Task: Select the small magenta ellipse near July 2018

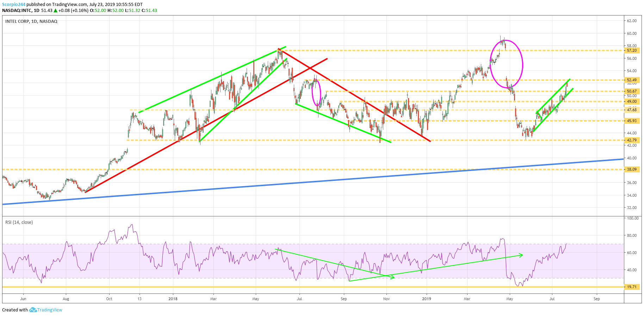Action: point(316,93)
